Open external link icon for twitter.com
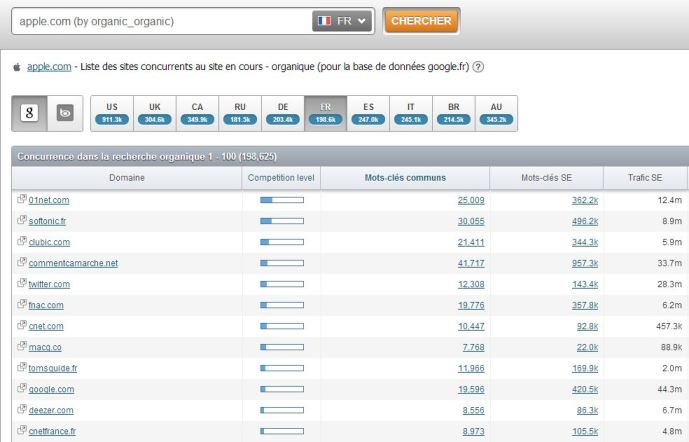This screenshot has height=442, width=689. (x=22, y=283)
